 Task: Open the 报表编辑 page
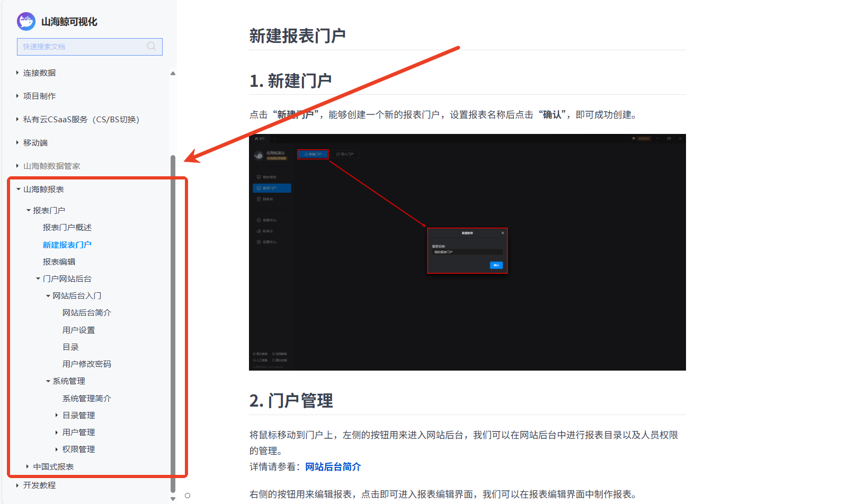(59, 262)
